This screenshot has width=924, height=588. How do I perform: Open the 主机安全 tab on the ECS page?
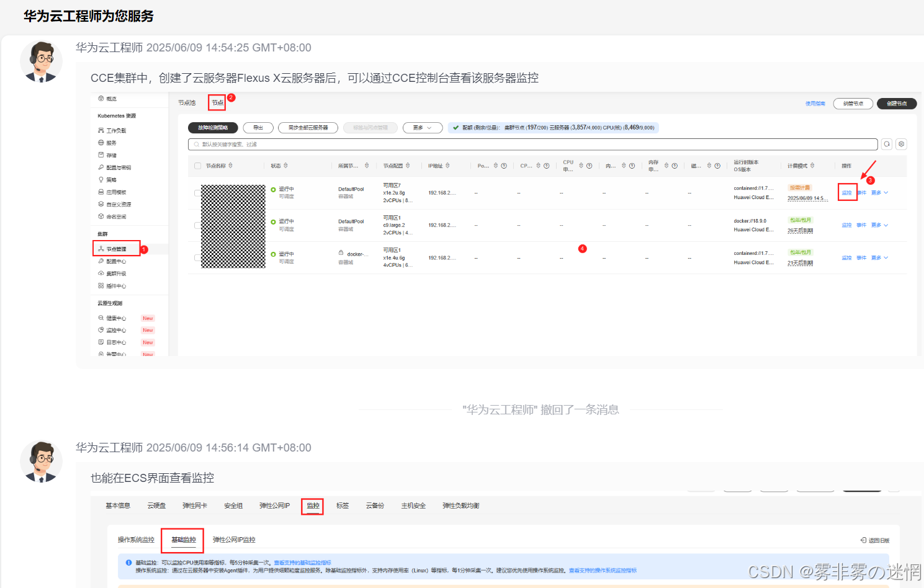(413, 506)
